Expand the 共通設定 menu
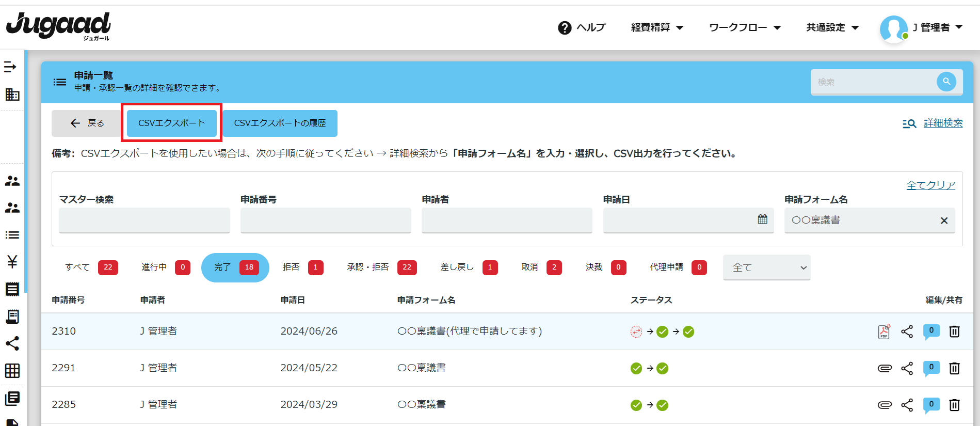The width and height of the screenshot is (980, 426). (x=832, y=27)
